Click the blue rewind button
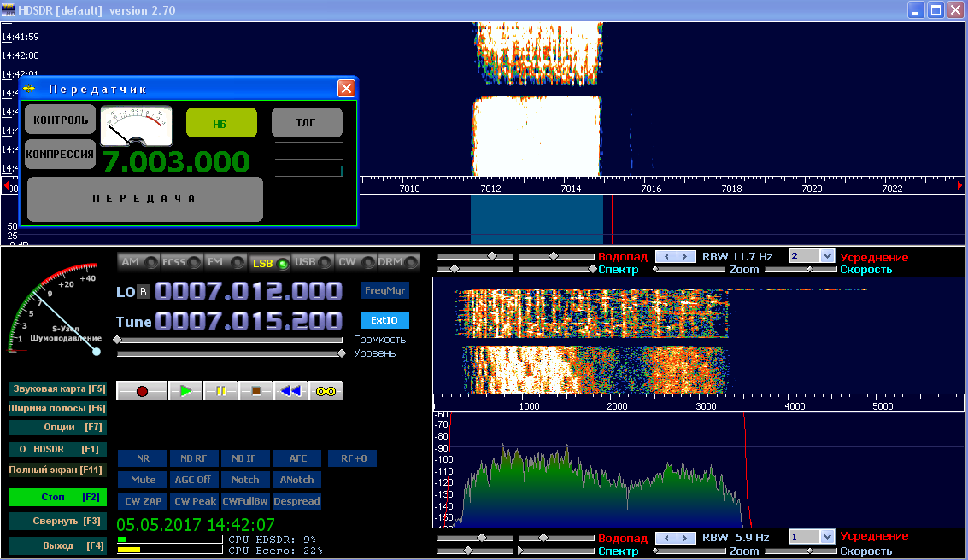 point(290,391)
